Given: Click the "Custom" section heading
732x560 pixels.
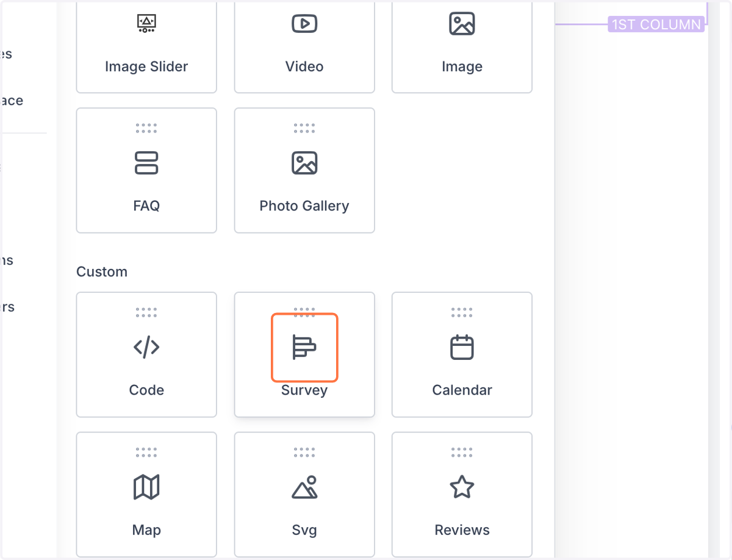Looking at the screenshot, I should tap(102, 271).
